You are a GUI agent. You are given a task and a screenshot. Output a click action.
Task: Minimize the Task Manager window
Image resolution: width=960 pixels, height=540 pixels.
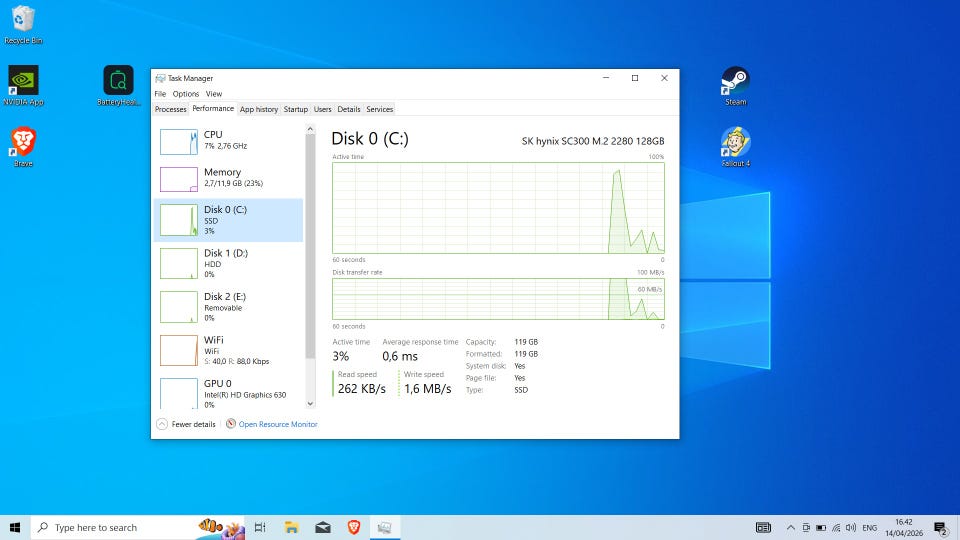click(606, 78)
